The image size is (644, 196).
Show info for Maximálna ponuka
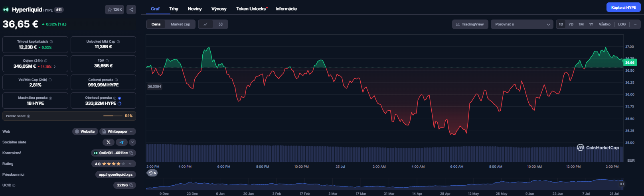click(50, 98)
